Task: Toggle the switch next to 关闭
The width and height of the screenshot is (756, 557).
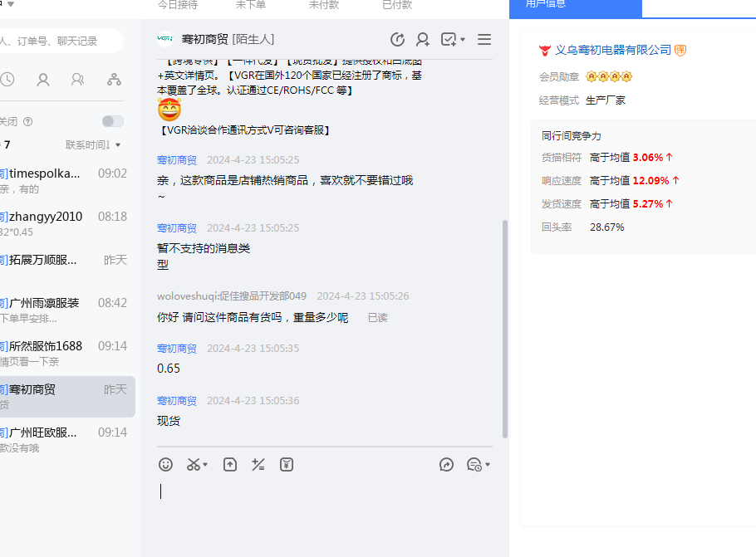Action: click(x=112, y=121)
